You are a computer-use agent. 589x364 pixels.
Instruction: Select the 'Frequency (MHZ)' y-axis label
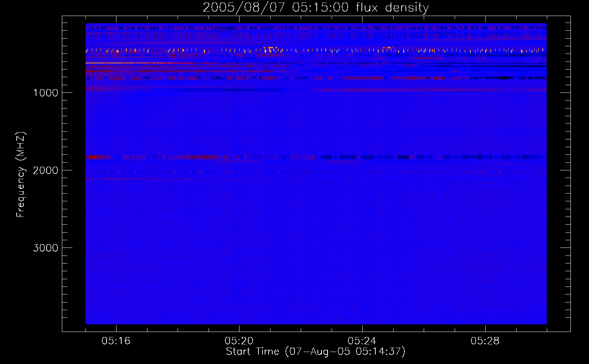click(21, 175)
